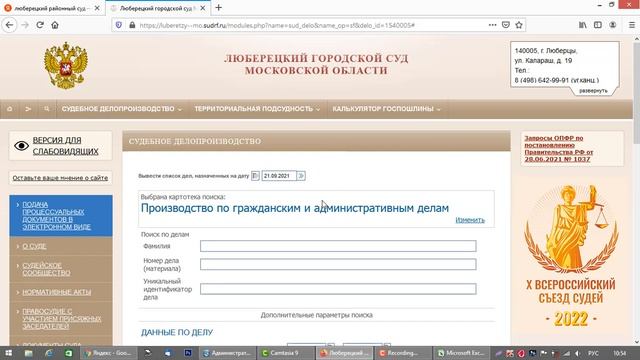This screenshot has height=360, width=640.
Task: Open 'Оставьте ваше мнение о сайте' link
Action: 60,178
